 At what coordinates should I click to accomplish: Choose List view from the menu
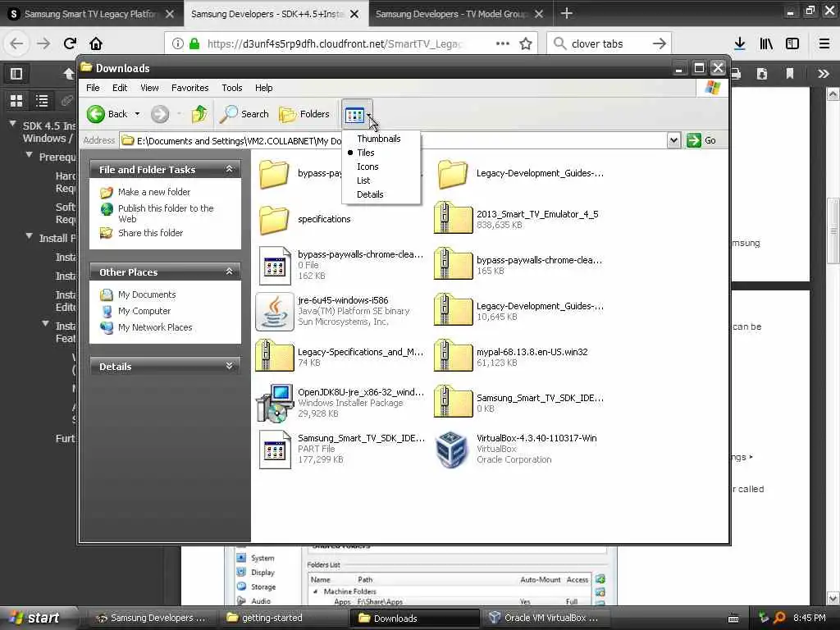(363, 180)
